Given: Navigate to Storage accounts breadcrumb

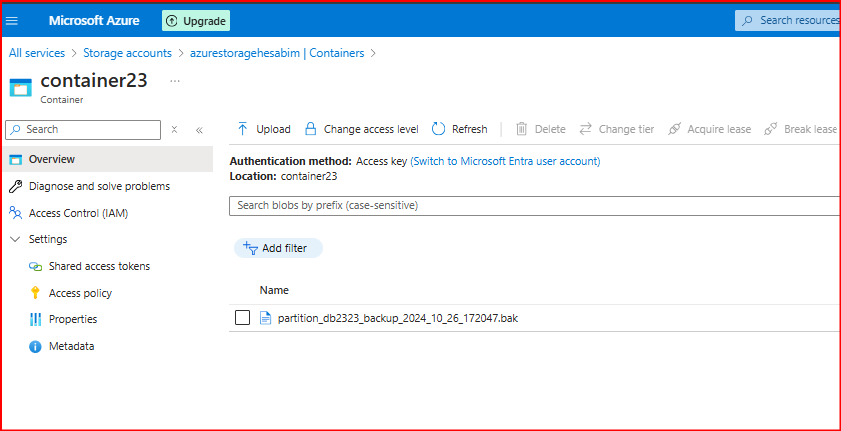Looking at the screenshot, I should coord(127,53).
